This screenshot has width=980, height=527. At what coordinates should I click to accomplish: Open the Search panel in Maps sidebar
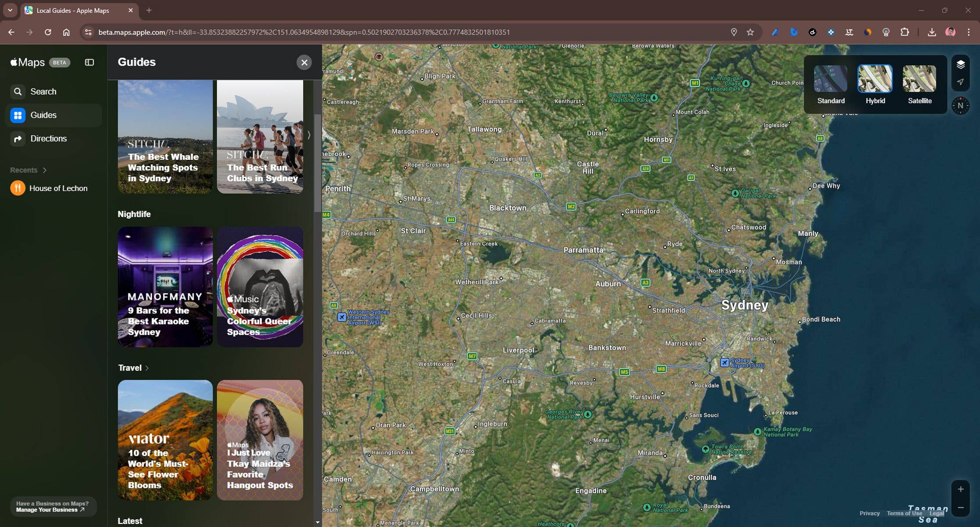coord(43,91)
